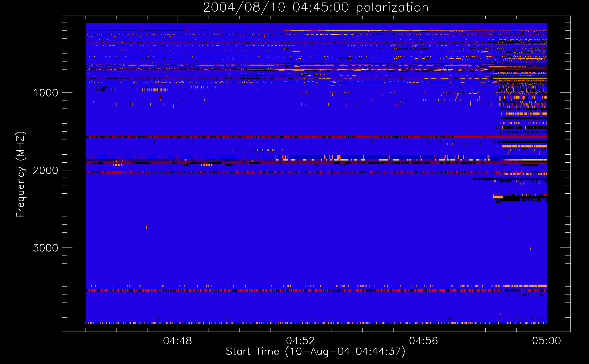589x364 pixels.
Task: Click the plot title '2004/08/10 04:45:00 polarization'
Action: tap(316, 7)
